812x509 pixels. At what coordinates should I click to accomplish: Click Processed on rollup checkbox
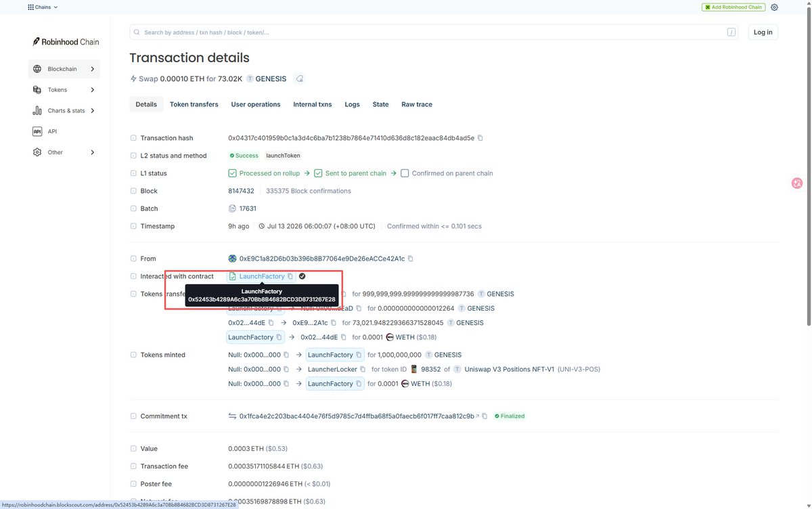click(x=233, y=173)
